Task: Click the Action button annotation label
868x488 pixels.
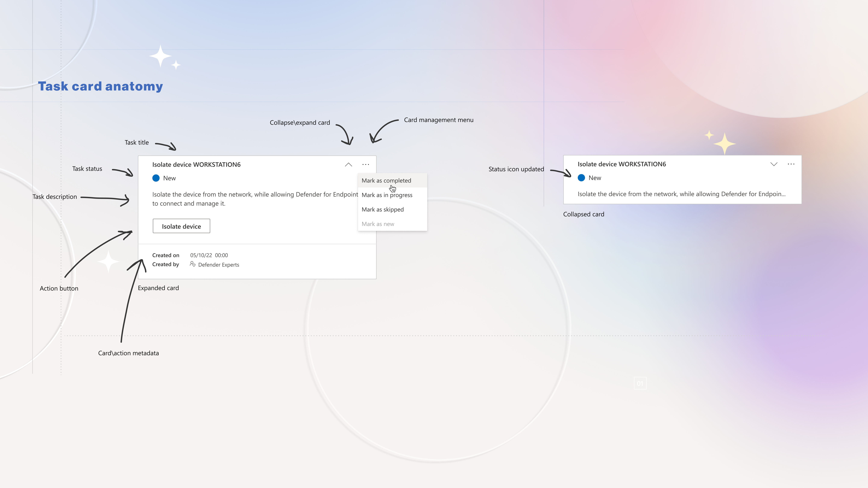Action: (x=59, y=288)
